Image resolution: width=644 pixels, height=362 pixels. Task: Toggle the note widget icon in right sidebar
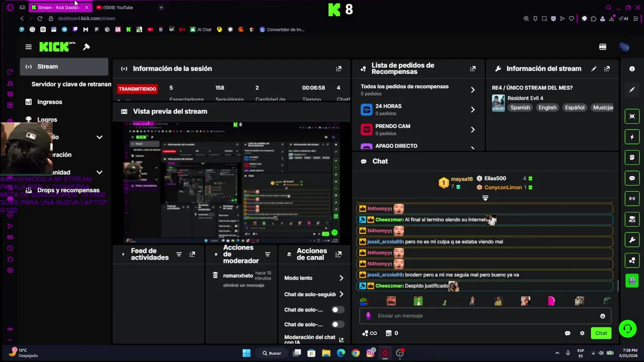tap(632, 157)
